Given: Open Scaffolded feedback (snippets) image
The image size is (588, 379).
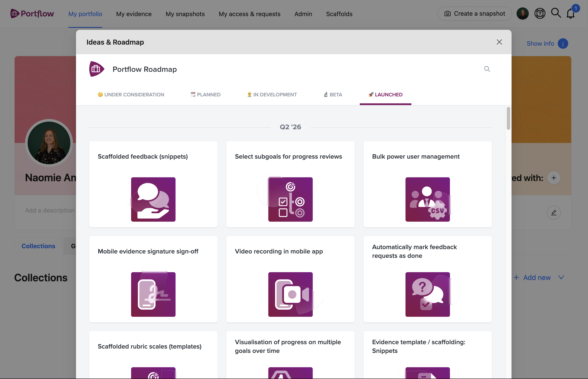Looking at the screenshot, I should click(x=153, y=199).
